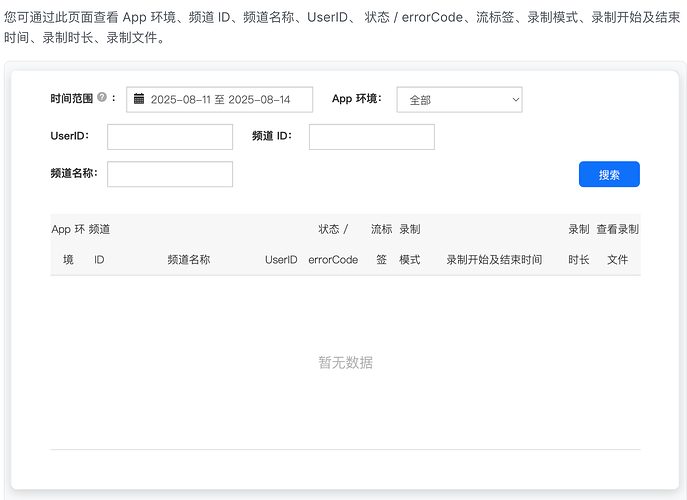Focus the UserID input field
Screen dimensions: 687x500
pyautogui.click(x=169, y=137)
